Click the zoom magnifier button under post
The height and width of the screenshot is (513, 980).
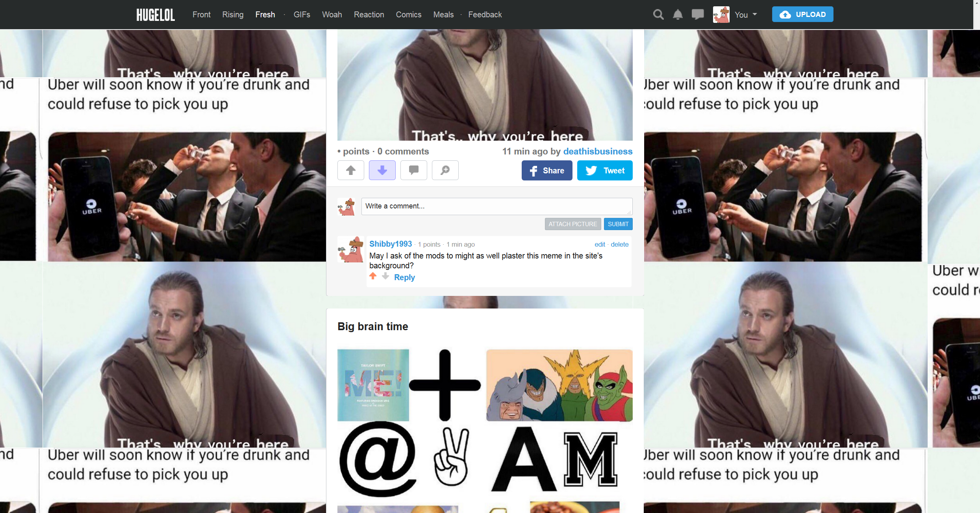[x=445, y=170]
